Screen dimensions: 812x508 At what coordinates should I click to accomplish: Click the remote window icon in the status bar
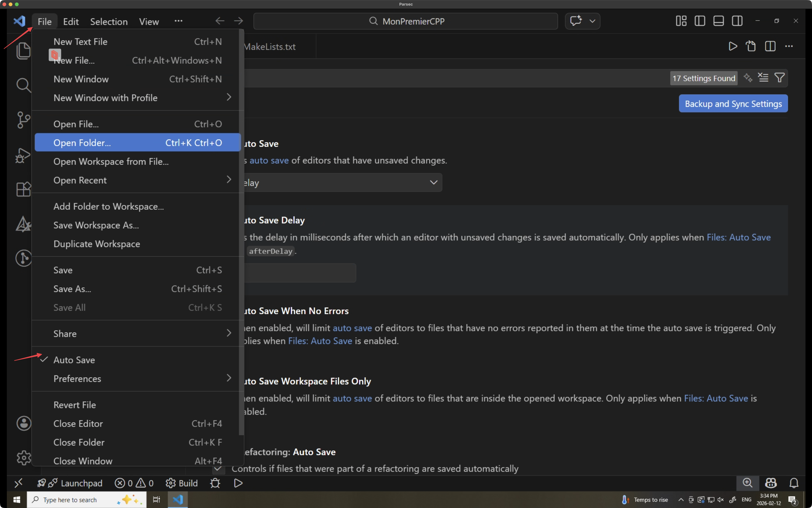pyautogui.click(x=18, y=483)
